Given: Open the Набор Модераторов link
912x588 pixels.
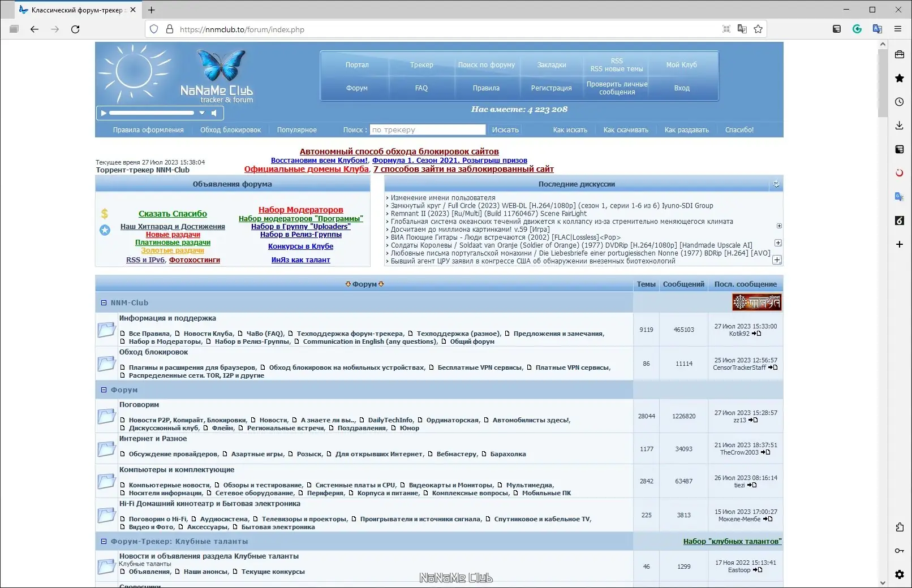Looking at the screenshot, I should point(301,210).
